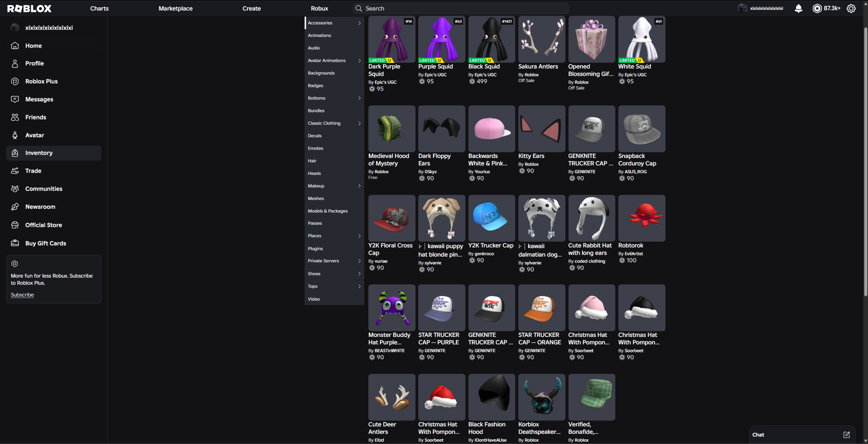Click the Newsroom icon in sidebar
The image size is (868, 444).
(x=15, y=207)
